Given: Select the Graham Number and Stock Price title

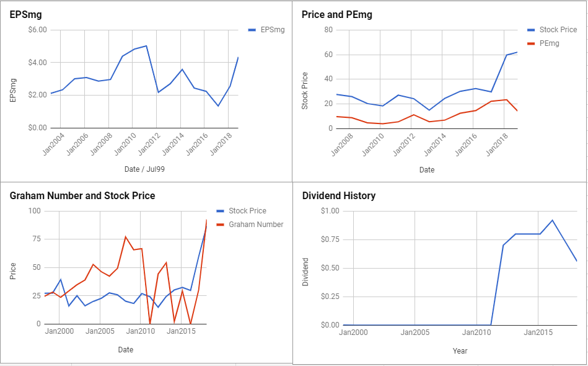Looking at the screenshot, I should [x=82, y=195].
